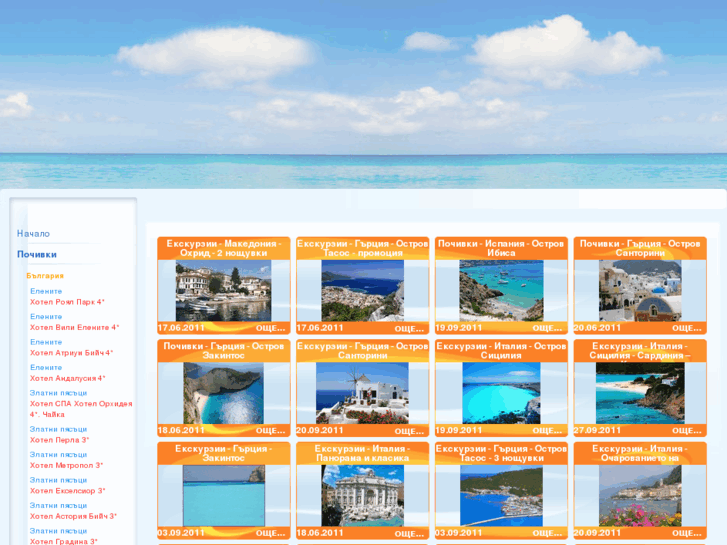Click още... on Очарованието на card
Screen dimensions: 727x545
point(687,533)
